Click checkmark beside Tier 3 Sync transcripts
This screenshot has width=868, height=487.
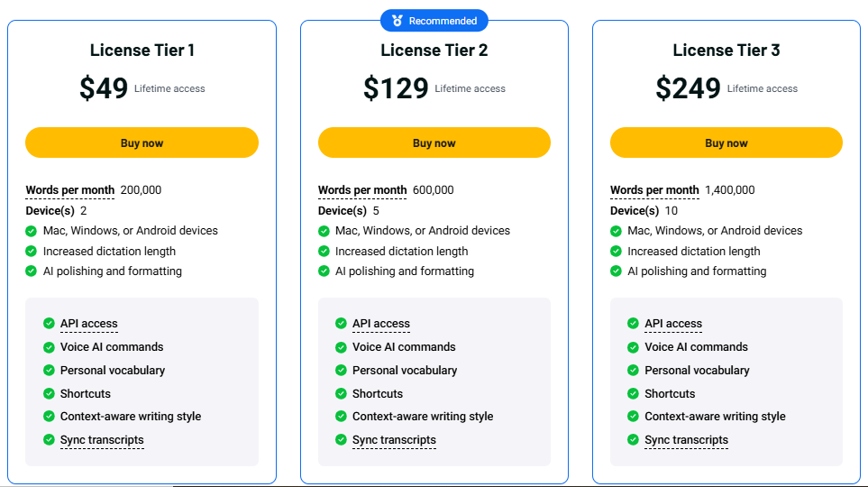633,440
